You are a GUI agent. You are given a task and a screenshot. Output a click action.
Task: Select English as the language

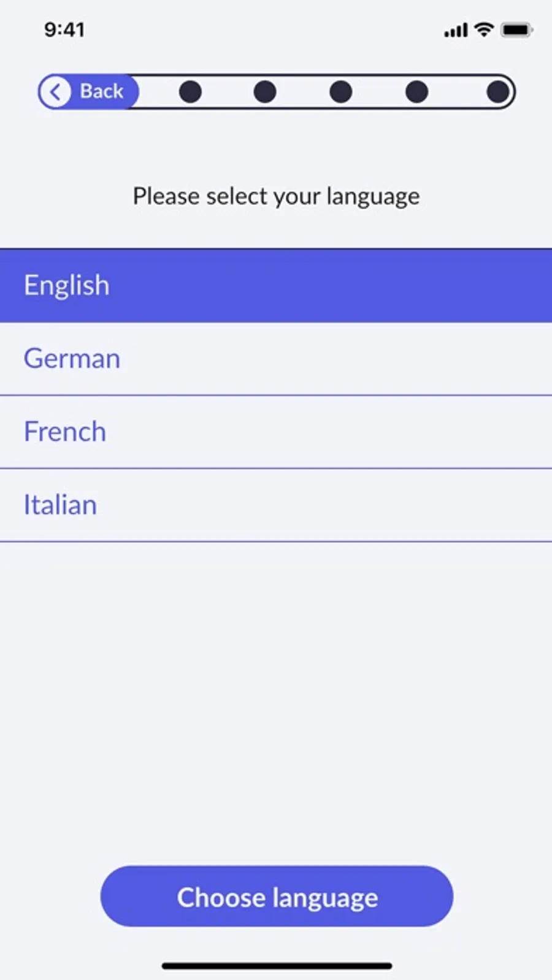276,286
